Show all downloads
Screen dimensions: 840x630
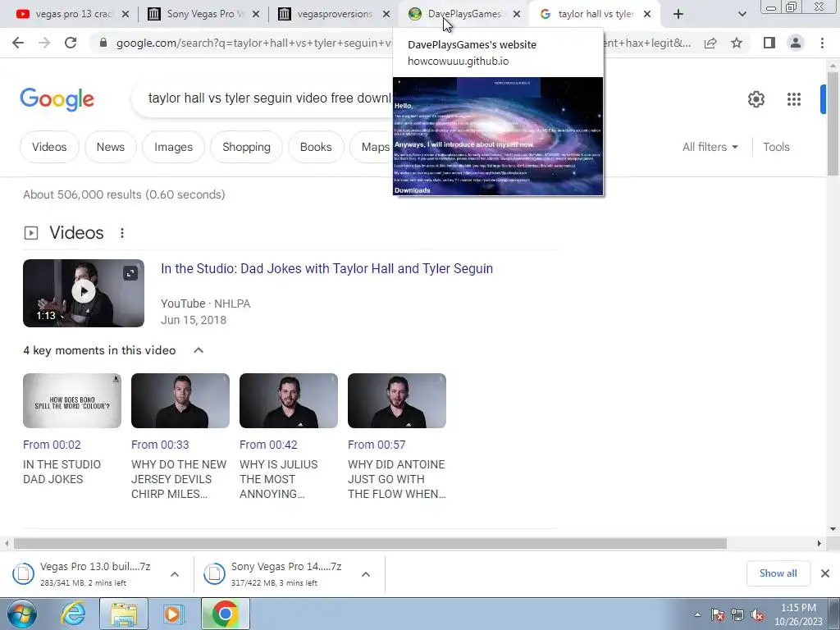778,573
